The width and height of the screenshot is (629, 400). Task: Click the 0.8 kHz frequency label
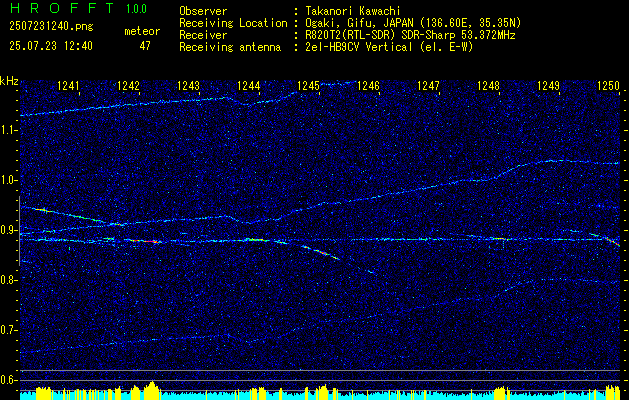coord(8,280)
